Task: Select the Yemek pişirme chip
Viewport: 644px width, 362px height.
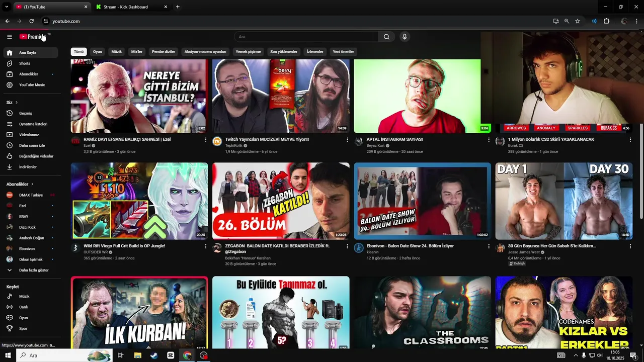Action: tap(249, 52)
